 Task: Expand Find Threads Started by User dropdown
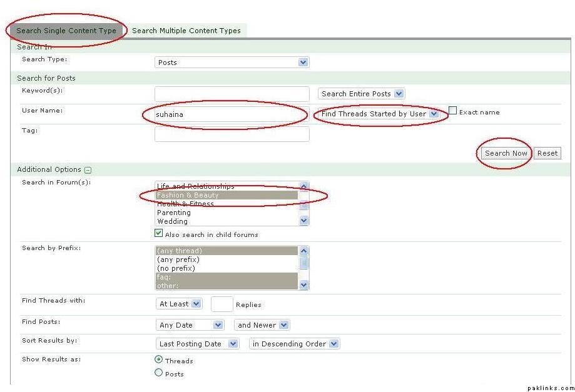pos(379,114)
